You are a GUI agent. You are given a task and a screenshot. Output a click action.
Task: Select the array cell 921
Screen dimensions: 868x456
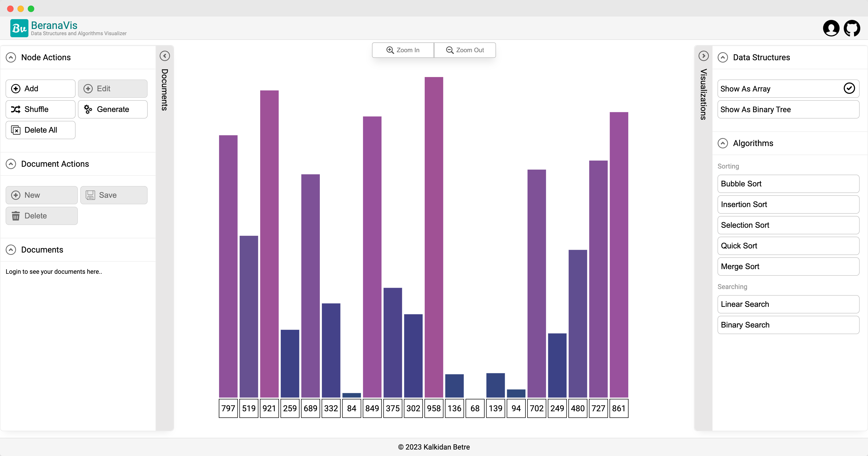tap(269, 408)
